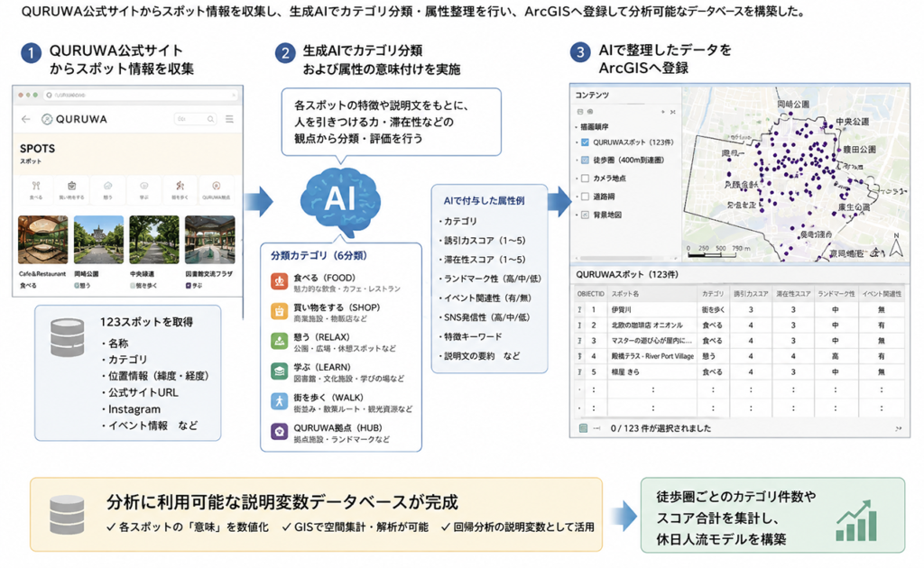The image size is (924, 568).
Task: Click the show selected records icon in table footer
Action: [583, 428]
